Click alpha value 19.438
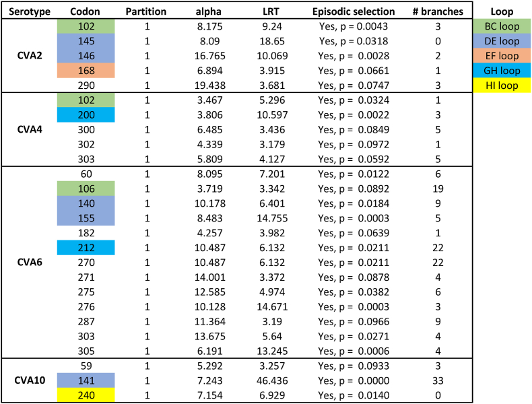532x404 pixels. [x=209, y=86]
